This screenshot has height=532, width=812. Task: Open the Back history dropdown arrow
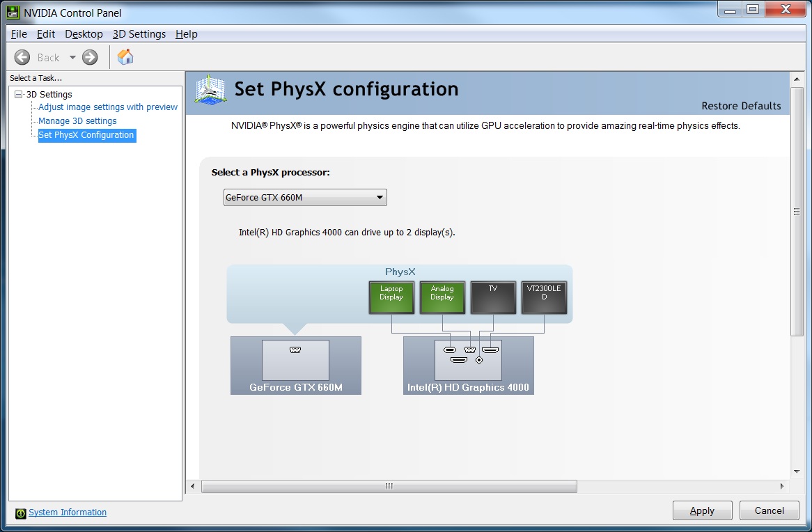[x=72, y=58]
